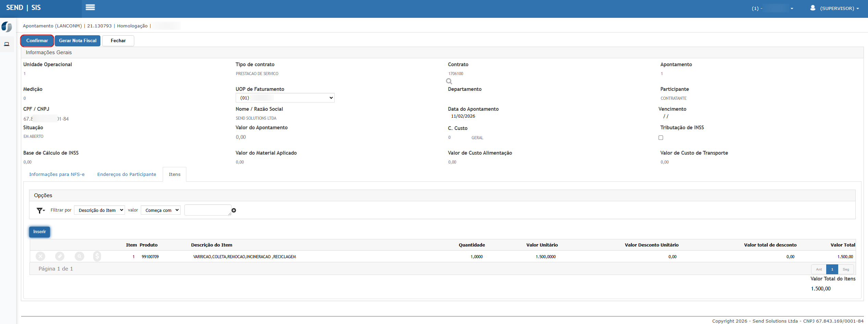Expand the 'Começa com' condition dropdown
This screenshot has height=324, width=868.
[160, 210]
